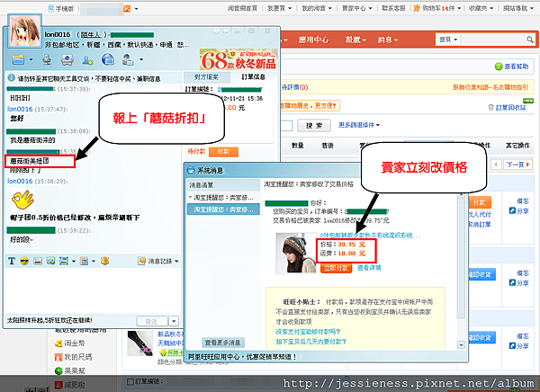
Task: Open the emoji picker with sunglasses smiley
Action: tap(24, 261)
